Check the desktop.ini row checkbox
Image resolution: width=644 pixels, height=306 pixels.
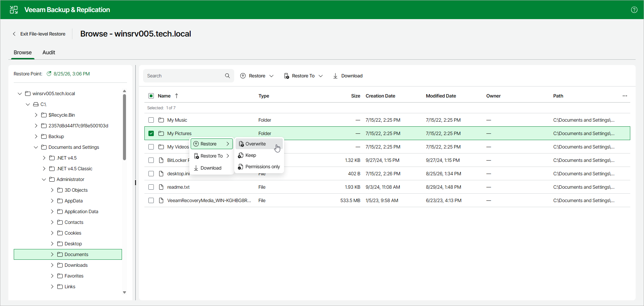151,174
